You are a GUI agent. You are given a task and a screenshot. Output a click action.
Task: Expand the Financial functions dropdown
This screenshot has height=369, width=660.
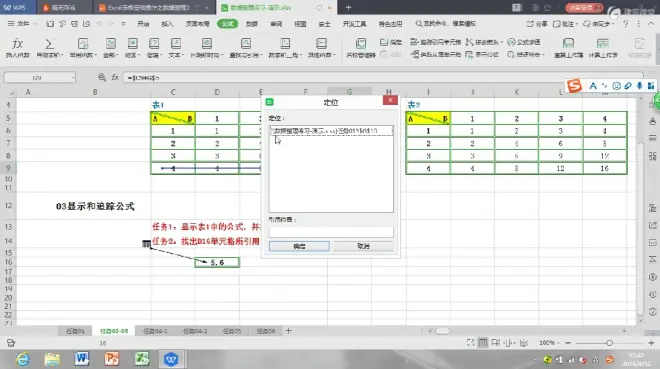(132, 48)
